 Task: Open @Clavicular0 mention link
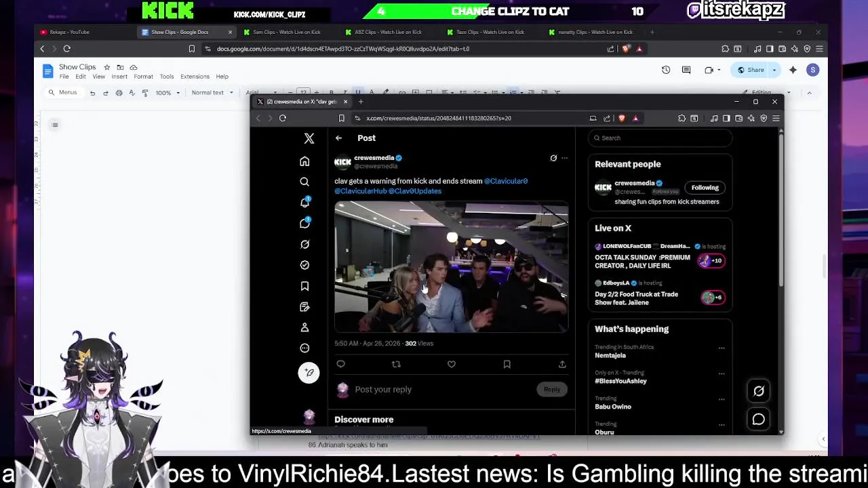(x=506, y=181)
